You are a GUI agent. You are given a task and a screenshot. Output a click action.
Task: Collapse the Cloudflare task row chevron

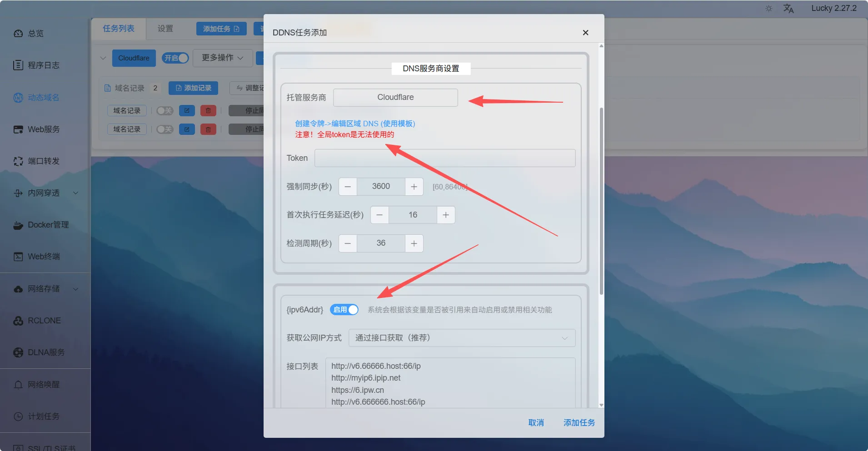(103, 58)
